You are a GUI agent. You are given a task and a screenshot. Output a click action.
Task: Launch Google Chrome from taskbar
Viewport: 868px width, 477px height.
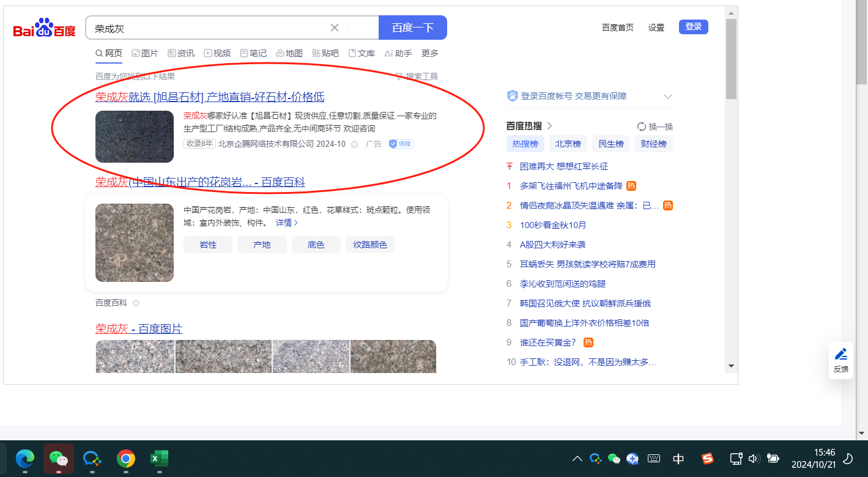pos(126,458)
